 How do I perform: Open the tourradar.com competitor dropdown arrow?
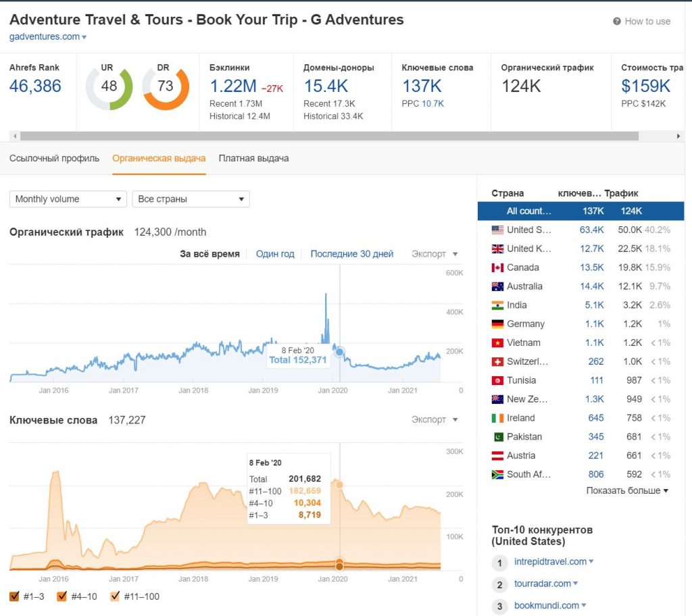575,584
